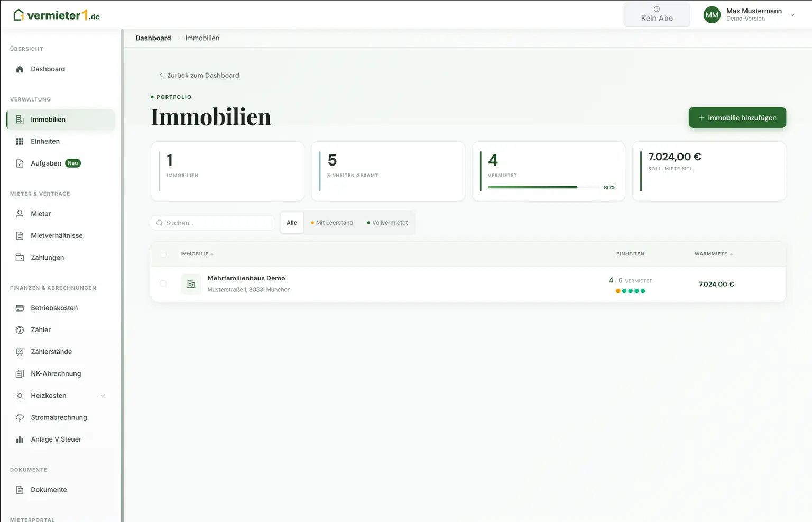
Task: Click the Mehrfamilienhaus Demo building icon
Action: (x=191, y=284)
